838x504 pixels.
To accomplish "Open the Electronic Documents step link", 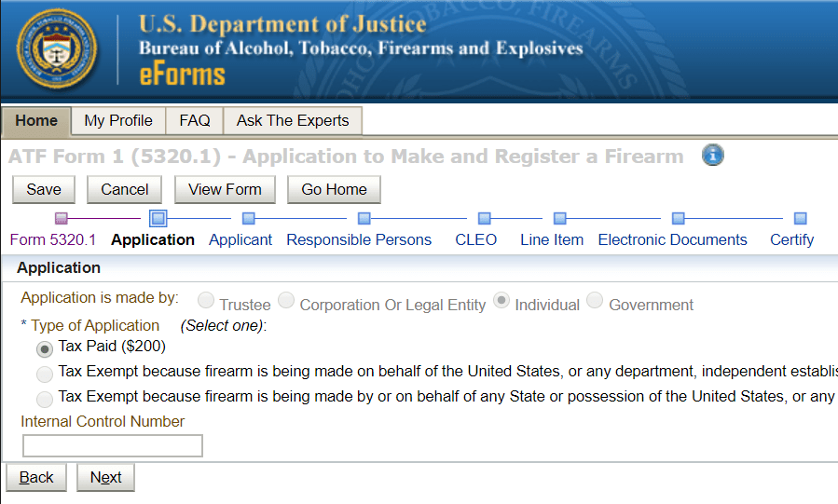I will click(672, 239).
